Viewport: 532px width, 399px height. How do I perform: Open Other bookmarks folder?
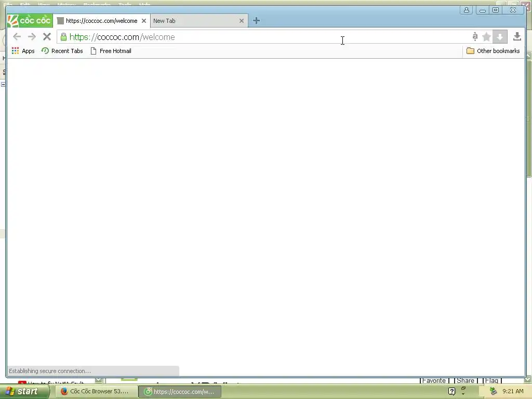click(x=493, y=51)
